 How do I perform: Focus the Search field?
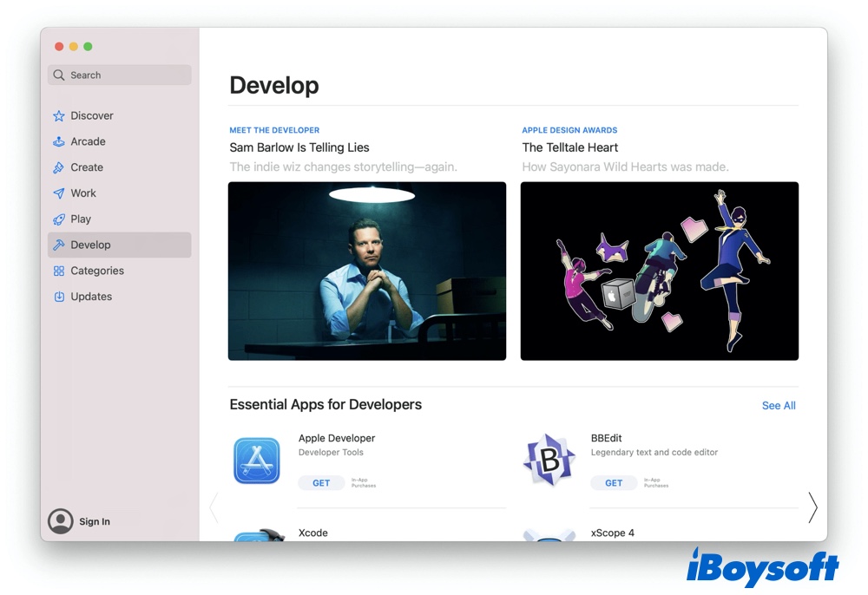tap(120, 75)
